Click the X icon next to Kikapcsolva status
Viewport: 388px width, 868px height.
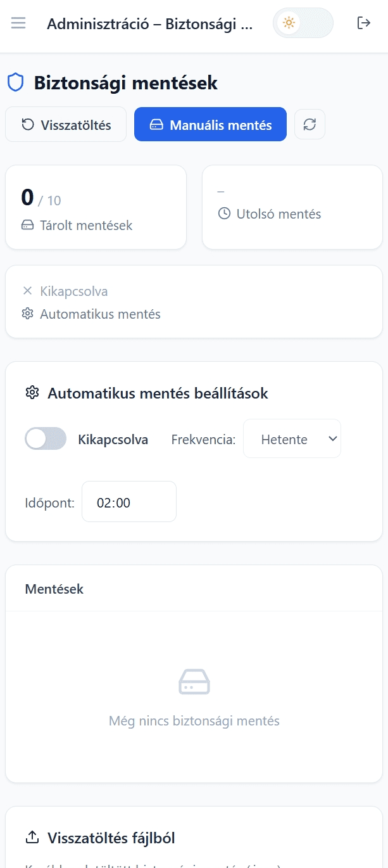[27, 290]
